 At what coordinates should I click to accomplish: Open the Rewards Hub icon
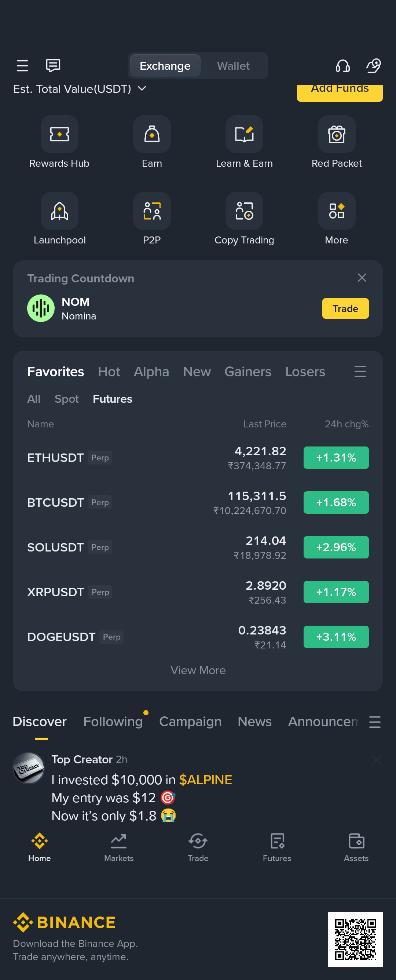click(x=60, y=134)
